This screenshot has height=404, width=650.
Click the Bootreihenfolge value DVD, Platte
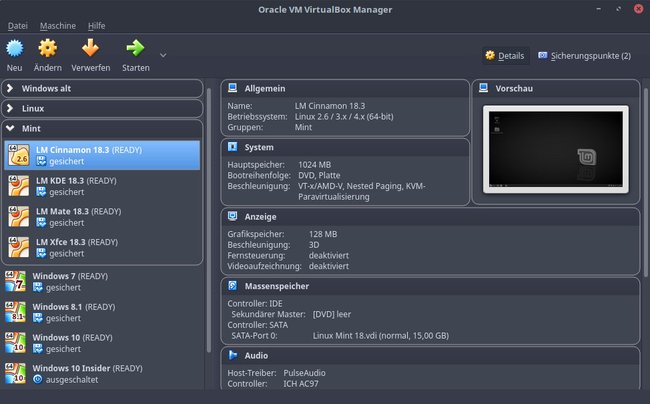(x=319, y=175)
